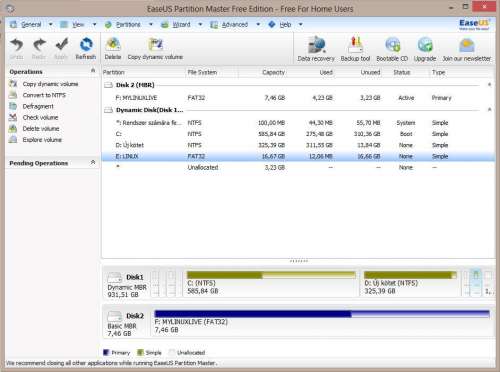Click the pane splitter handle dots
This screenshot has width=500, height=372.
pyautogui.click(x=299, y=261)
